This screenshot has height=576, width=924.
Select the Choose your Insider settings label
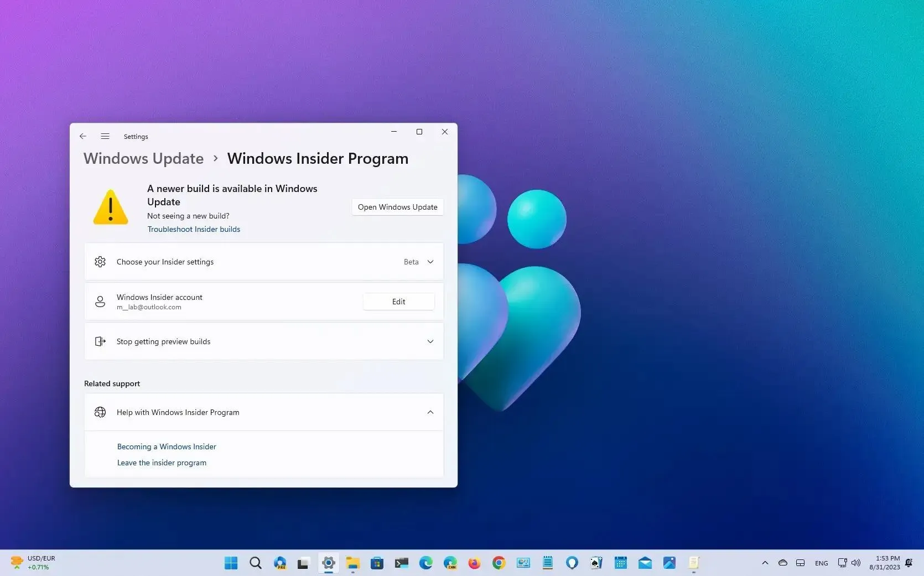coord(165,262)
